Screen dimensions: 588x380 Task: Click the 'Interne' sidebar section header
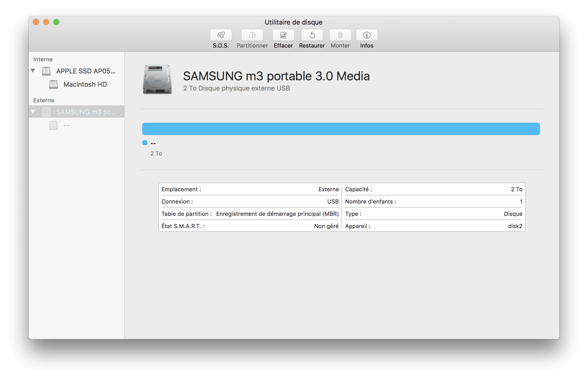click(43, 59)
